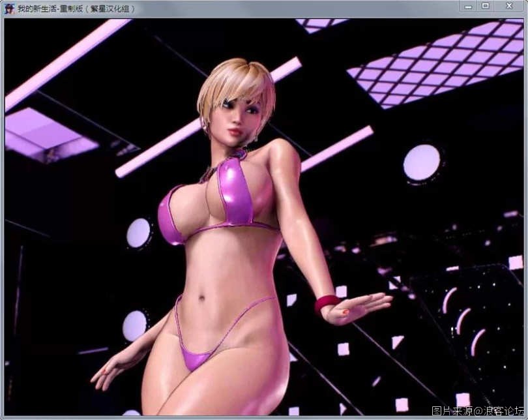The image size is (528, 420).
Task: Maximize the game window
Action: pyautogui.click(x=486, y=7)
